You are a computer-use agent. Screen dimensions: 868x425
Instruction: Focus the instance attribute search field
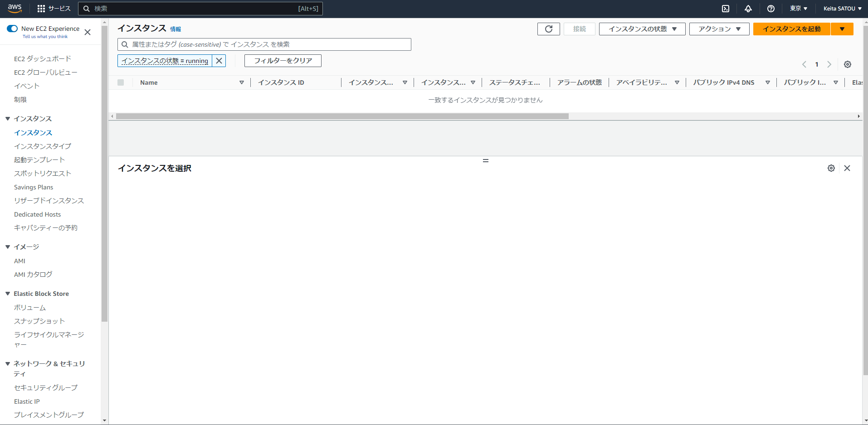(x=264, y=44)
